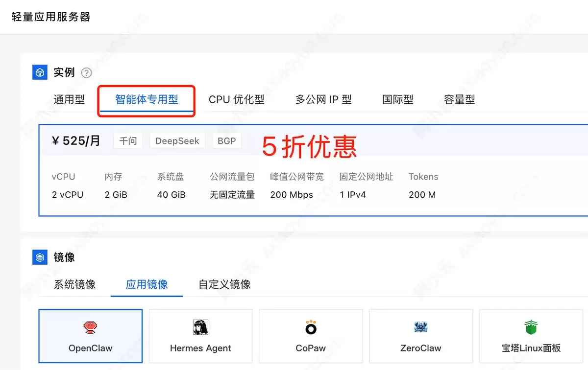Click the 无固定流量 value
Viewport: 588px width, 370px height.
coord(232,195)
